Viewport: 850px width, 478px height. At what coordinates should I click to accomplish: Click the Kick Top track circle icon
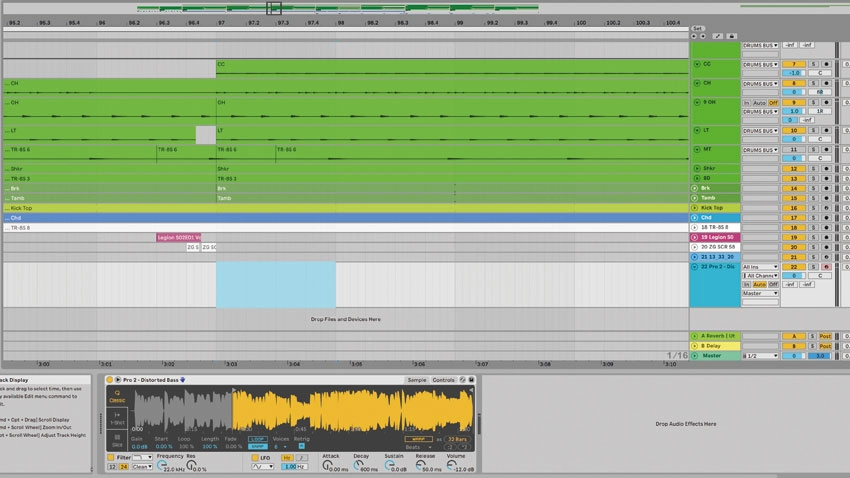tap(694, 208)
